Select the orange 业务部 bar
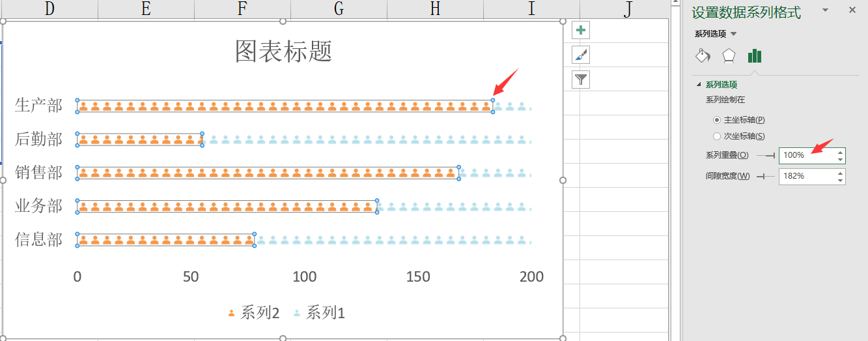Viewport: 868px width, 341px height. [x=227, y=207]
